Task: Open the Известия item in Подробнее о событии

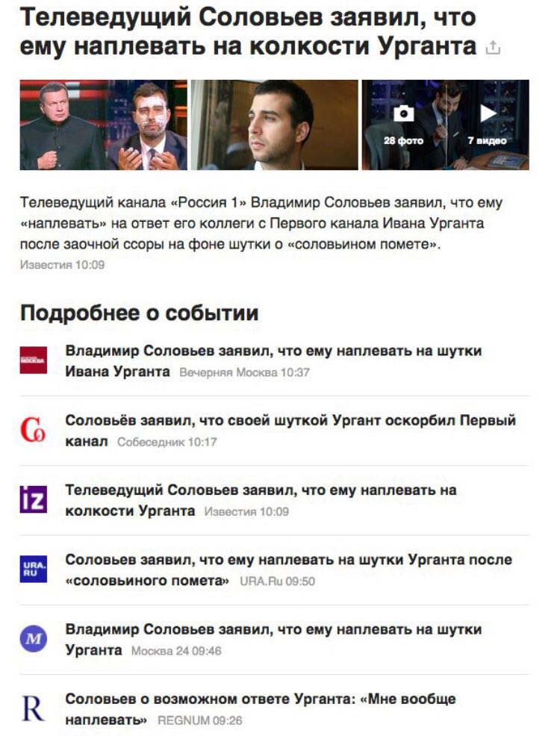Action: [x=261, y=500]
